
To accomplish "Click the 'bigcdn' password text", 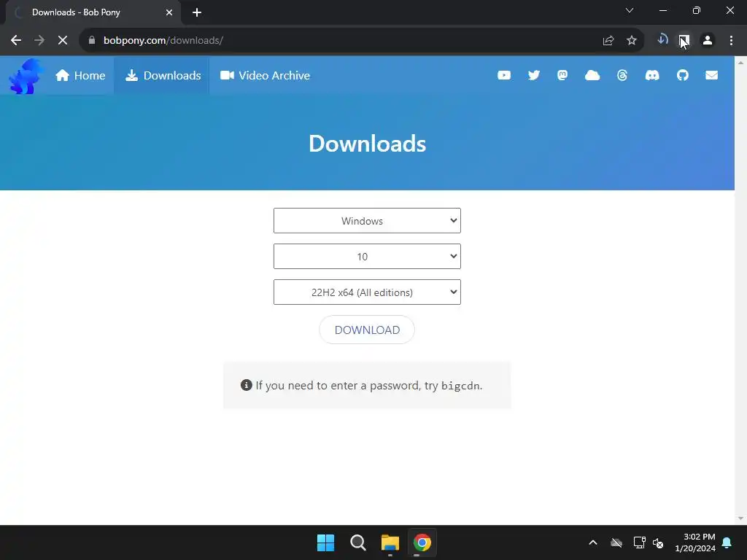I will click(x=460, y=386).
